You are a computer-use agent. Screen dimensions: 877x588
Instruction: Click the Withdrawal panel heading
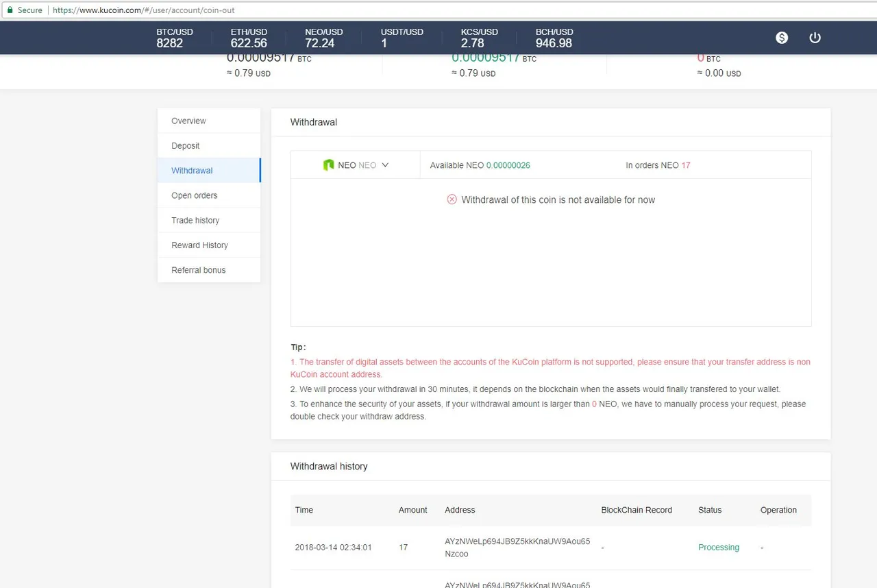(314, 122)
